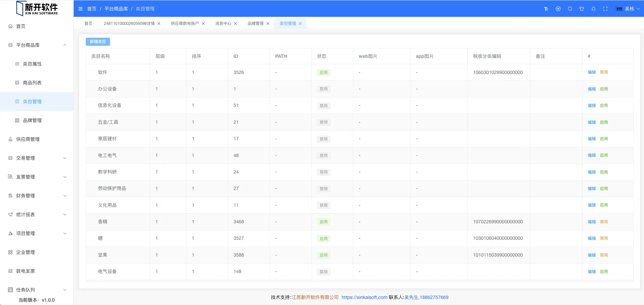Expand the 财务管理 sidebar menu
This screenshot has height=305, width=644.
[x=37, y=196]
